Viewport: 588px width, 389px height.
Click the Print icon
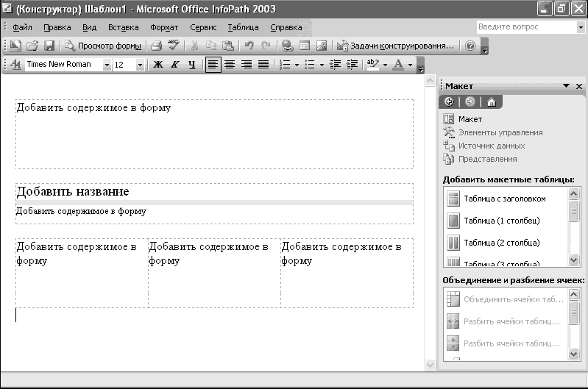click(156, 46)
